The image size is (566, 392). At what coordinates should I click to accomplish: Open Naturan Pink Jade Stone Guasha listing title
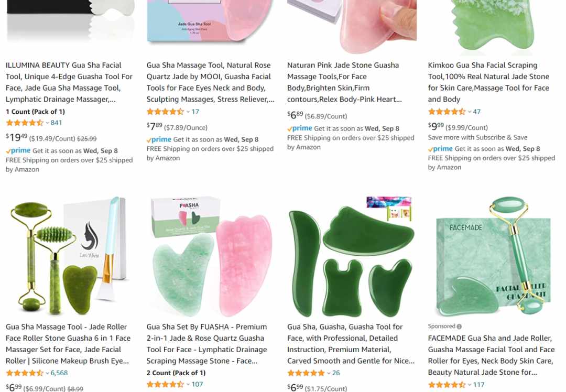point(344,82)
